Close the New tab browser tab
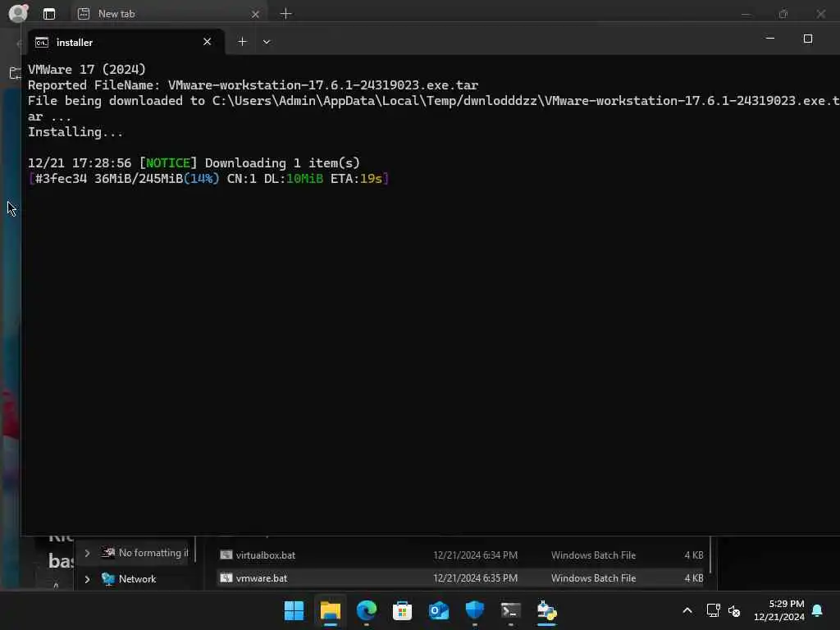 click(x=256, y=15)
